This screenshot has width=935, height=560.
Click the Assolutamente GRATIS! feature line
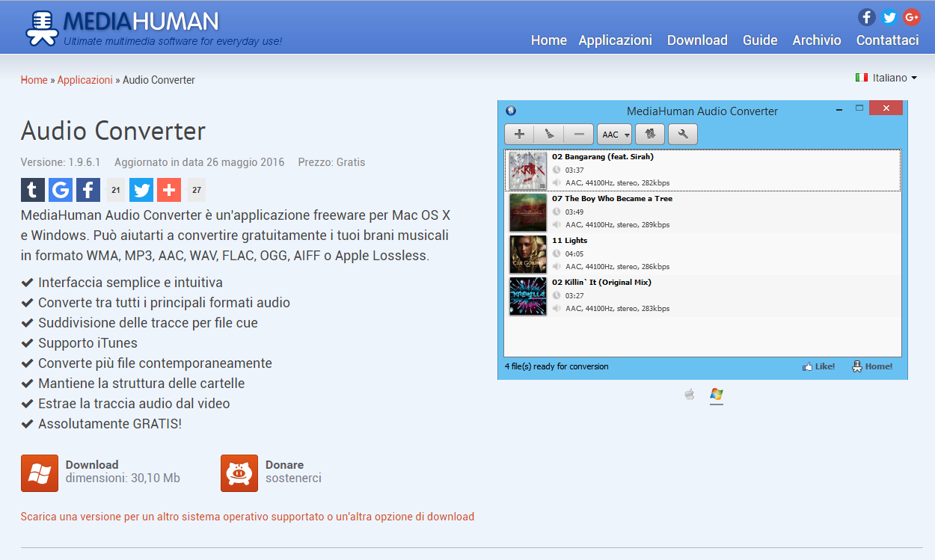point(109,424)
